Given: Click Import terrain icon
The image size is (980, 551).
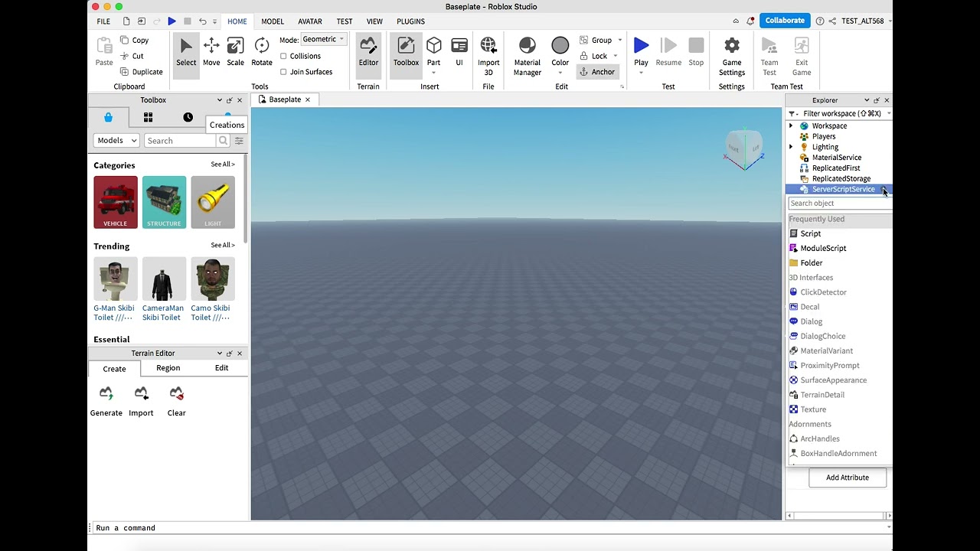Looking at the screenshot, I should (x=141, y=401).
